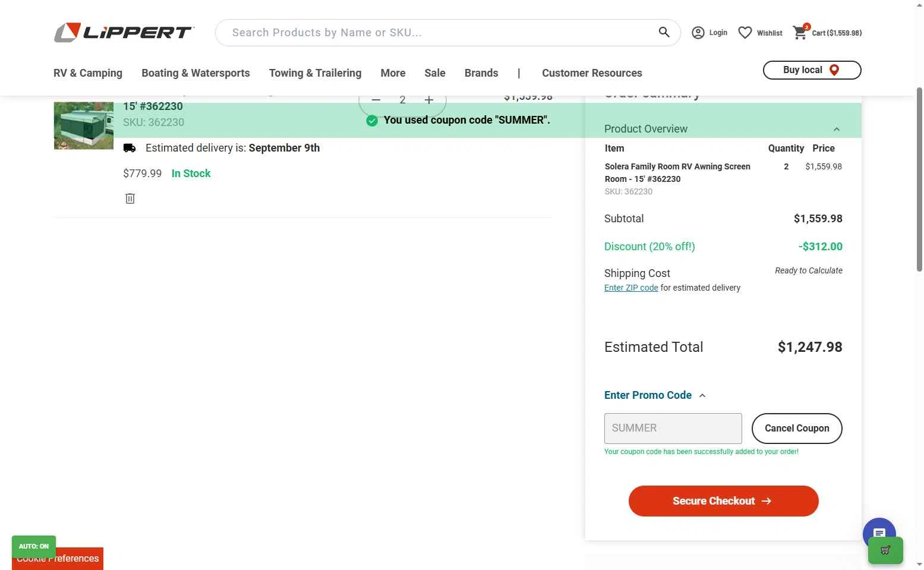Click the page vertical scrollbar

pos(919,178)
